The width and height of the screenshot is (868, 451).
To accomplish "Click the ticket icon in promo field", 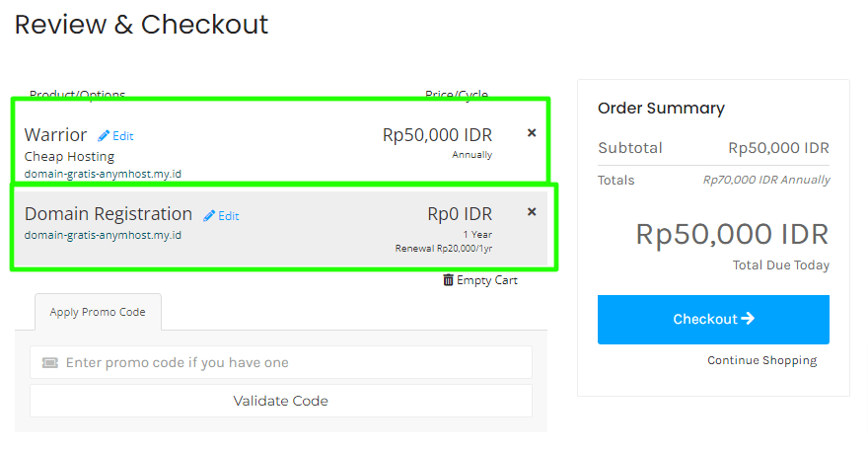I will click(x=50, y=363).
